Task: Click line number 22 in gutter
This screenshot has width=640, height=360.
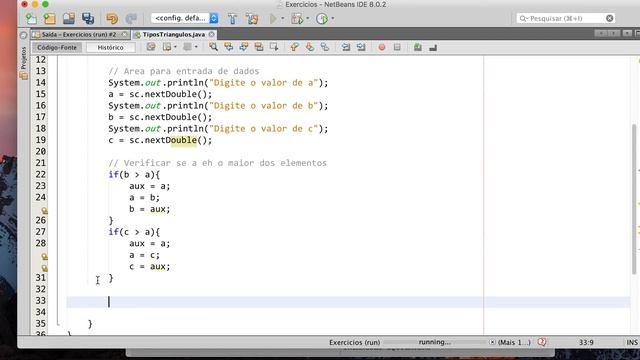Action: click(41, 174)
